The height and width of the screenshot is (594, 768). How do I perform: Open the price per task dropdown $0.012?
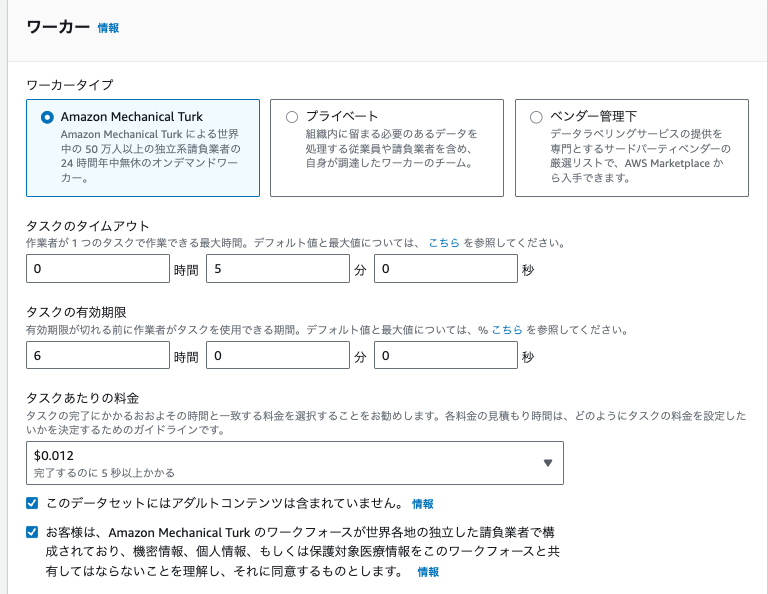point(295,463)
